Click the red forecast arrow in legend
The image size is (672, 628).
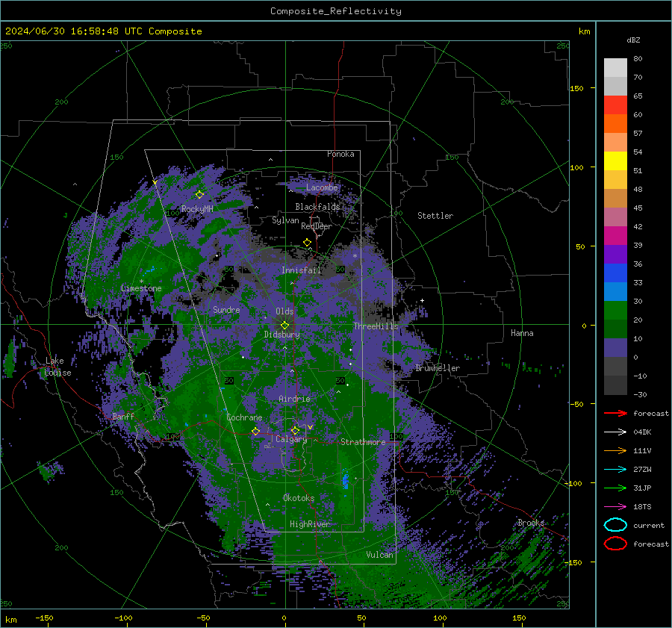click(x=615, y=413)
